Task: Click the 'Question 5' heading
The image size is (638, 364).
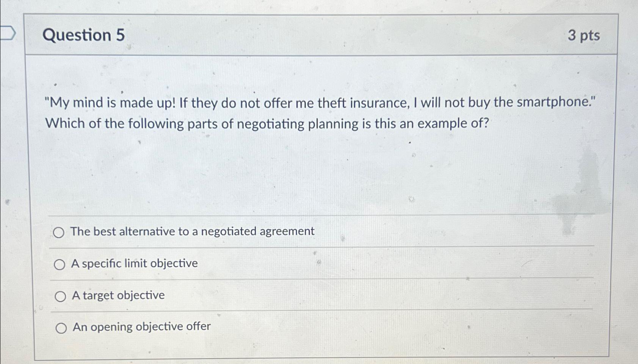Action: point(84,35)
